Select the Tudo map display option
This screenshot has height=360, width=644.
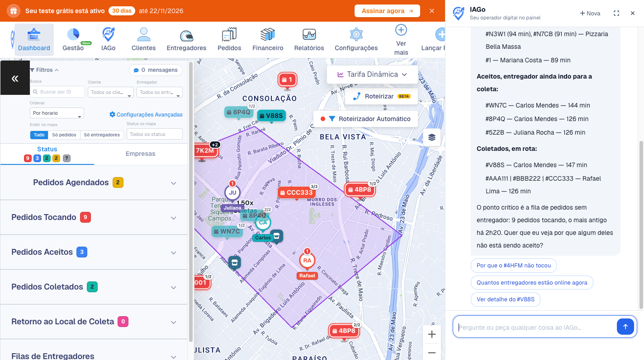pyautogui.click(x=39, y=135)
